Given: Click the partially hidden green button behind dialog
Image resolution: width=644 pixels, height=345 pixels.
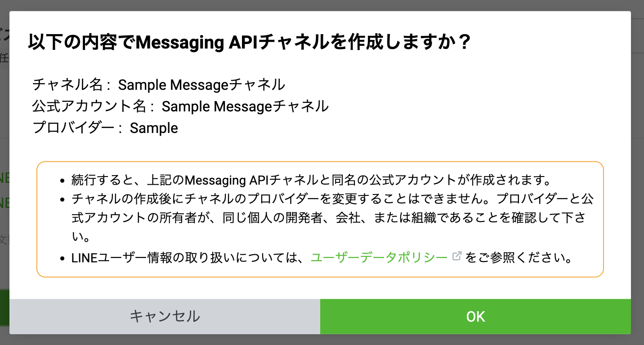Looking at the screenshot, I should (x=4, y=307).
